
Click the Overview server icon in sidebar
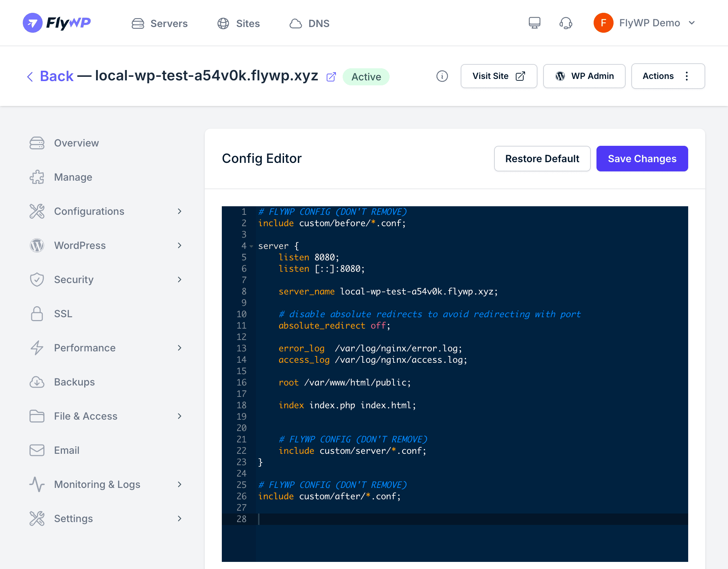pyautogui.click(x=37, y=143)
